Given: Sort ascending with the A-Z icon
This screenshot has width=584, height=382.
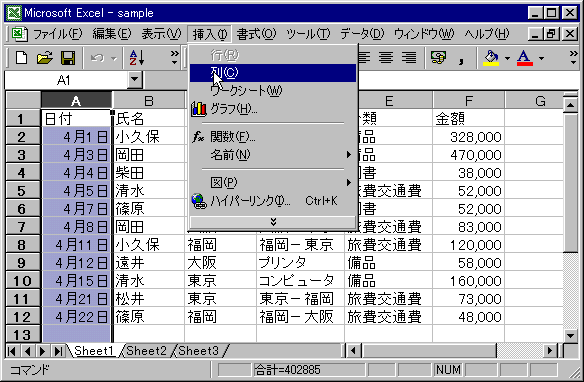Looking at the screenshot, I should click(x=136, y=58).
